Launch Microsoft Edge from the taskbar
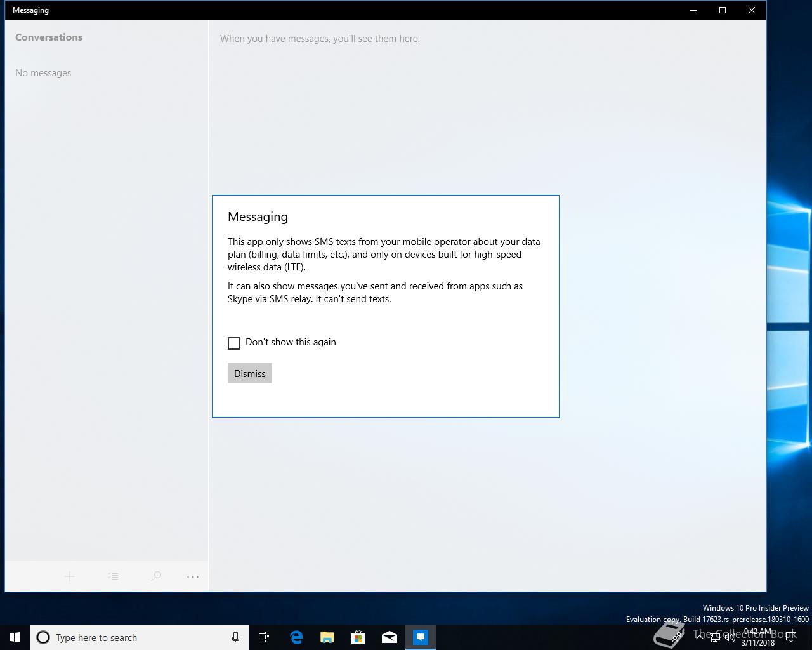 [296, 637]
